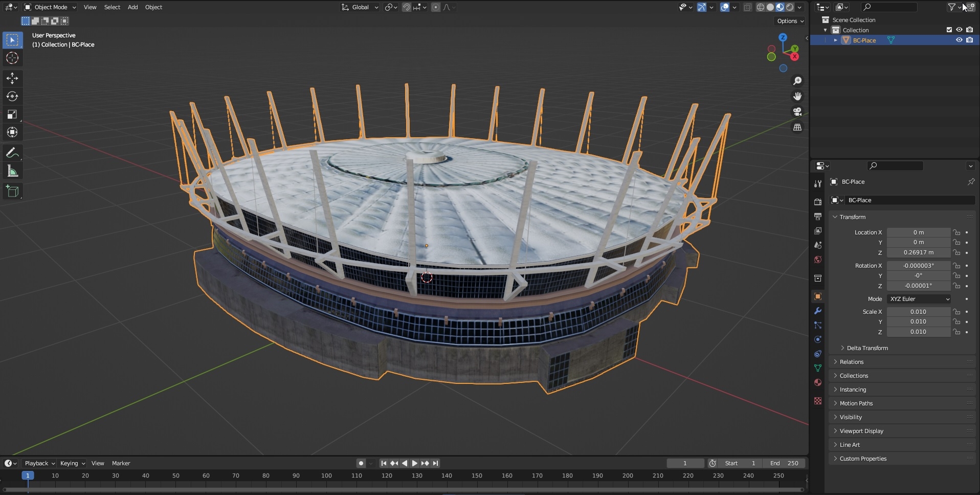The width and height of the screenshot is (980, 495).
Task: Open the Particles properties tab
Action: point(817,325)
